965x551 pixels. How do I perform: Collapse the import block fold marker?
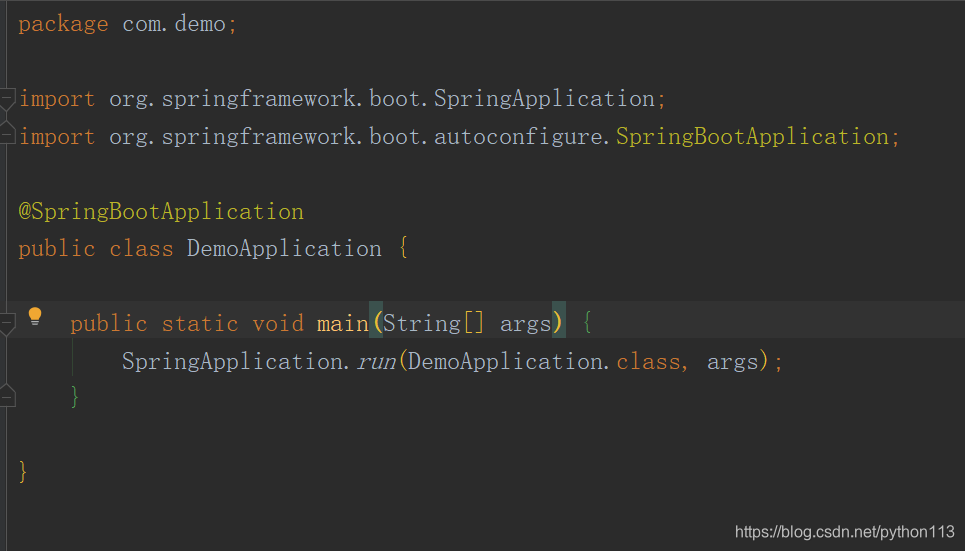pos(7,99)
